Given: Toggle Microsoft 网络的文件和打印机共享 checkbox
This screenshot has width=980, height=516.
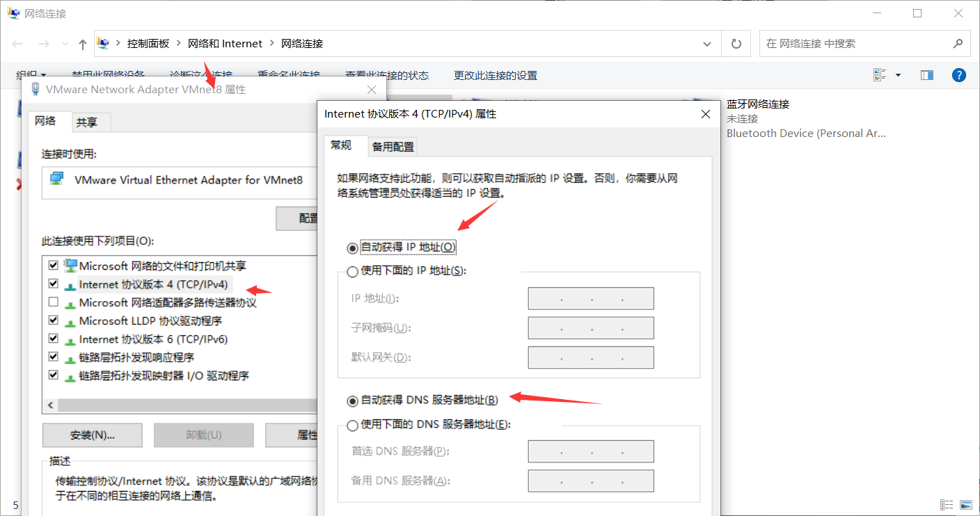Looking at the screenshot, I should click(54, 266).
